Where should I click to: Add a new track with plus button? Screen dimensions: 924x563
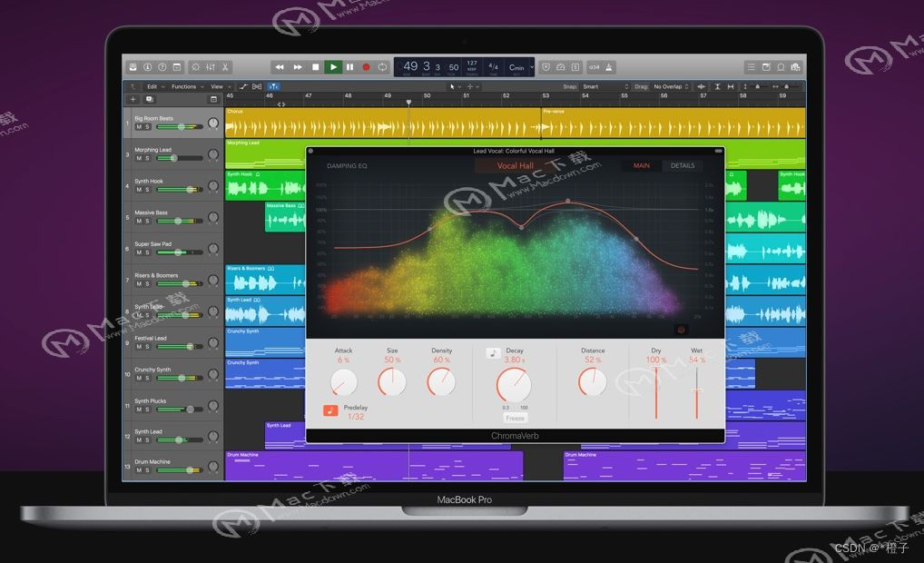coord(133,99)
